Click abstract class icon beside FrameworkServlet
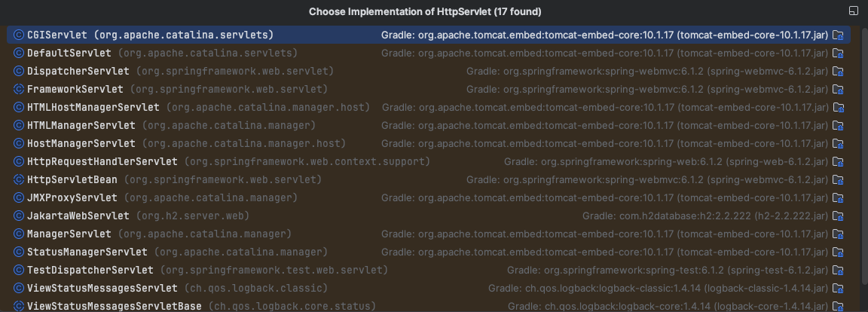Viewport: 868px width, 312px height. coord(18,89)
